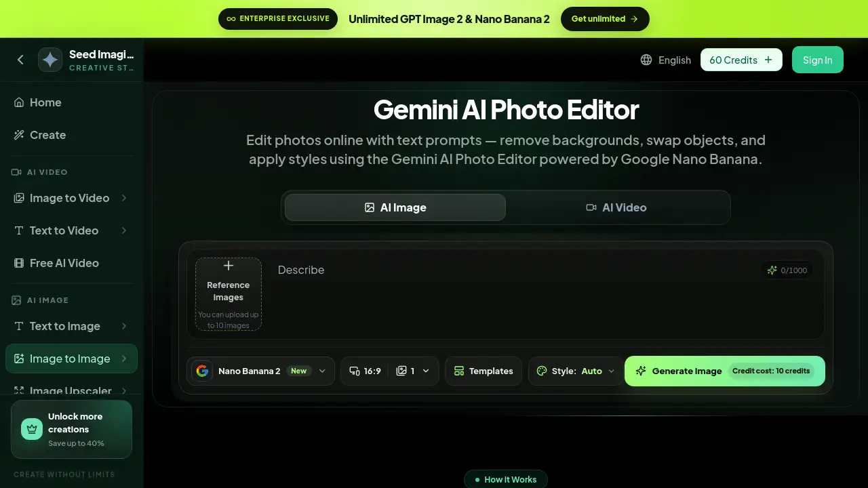Click "Unlimited GPT Image 2 & Nano Banana 2"
Screen dimensions: 868x488
tap(449, 19)
